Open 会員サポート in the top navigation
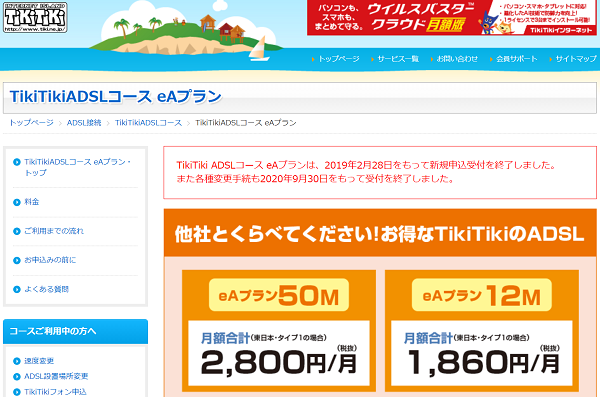 tap(517, 59)
